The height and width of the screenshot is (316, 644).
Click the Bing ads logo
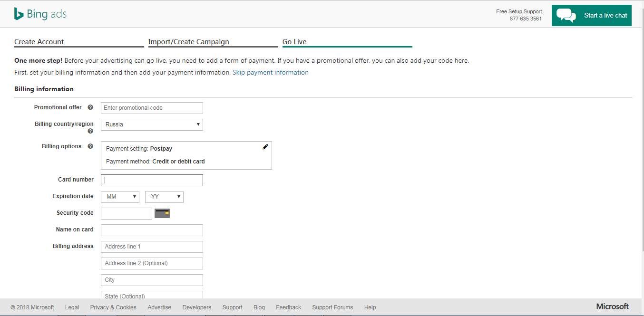pos(40,14)
